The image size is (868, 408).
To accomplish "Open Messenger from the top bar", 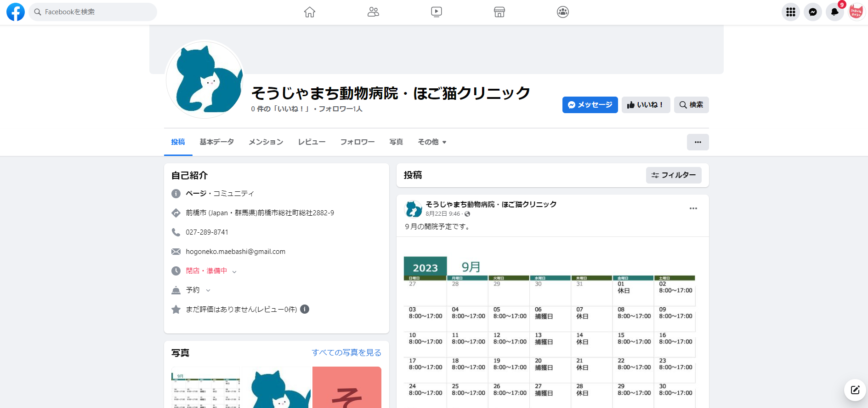I will tap(812, 12).
